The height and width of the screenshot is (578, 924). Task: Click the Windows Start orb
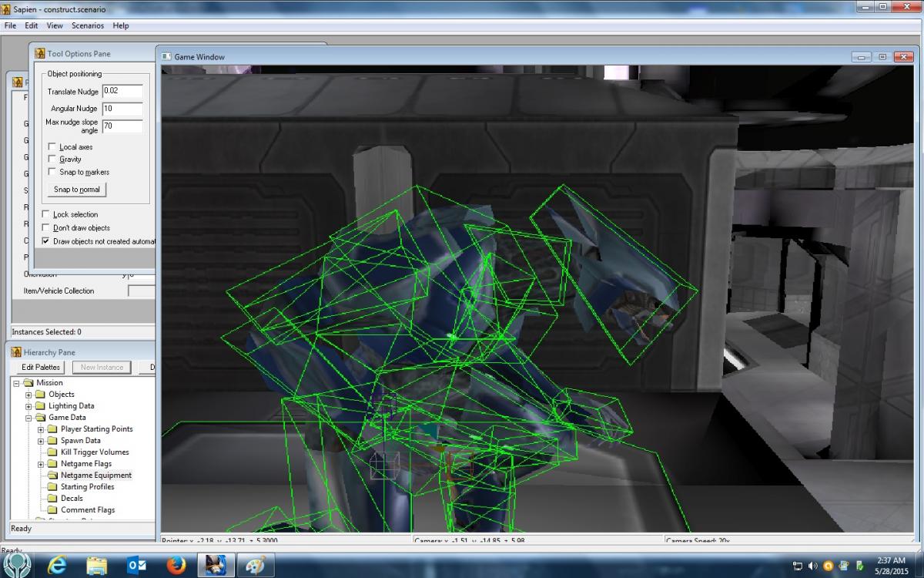point(18,565)
